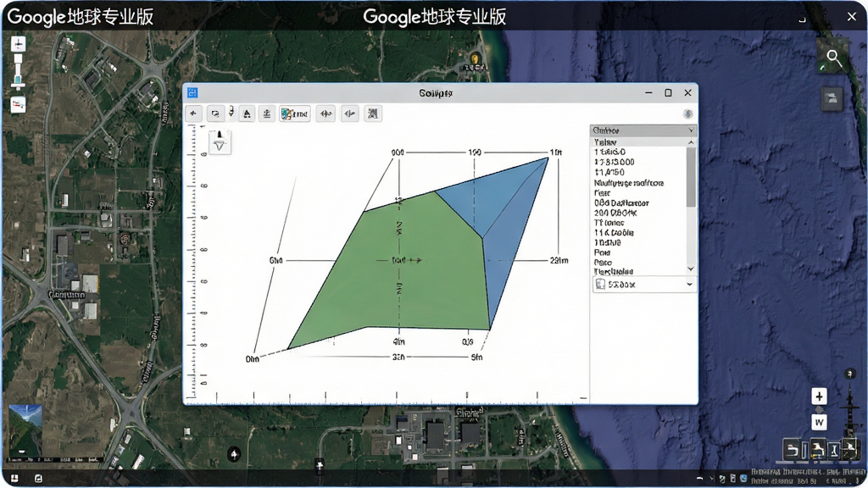This screenshot has height=488, width=868.
Task: Click the small round icon above the plus button
Action: click(849, 374)
